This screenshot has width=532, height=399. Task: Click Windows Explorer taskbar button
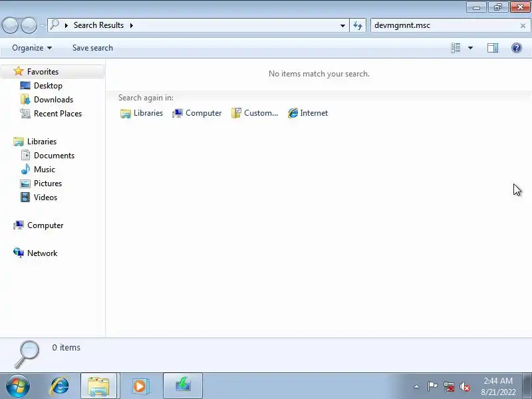(x=98, y=386)
